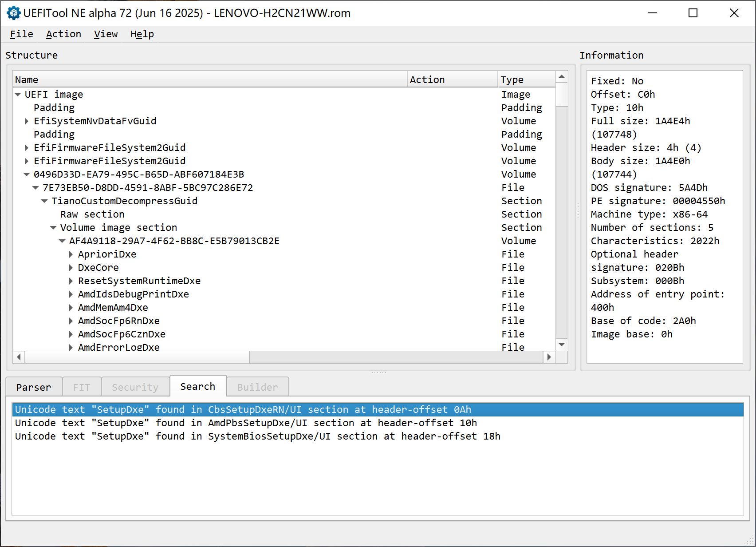Viewport: 756px width, 547px height.
Task: Select the AmdPbsSetupDxe search result
Action: click(378, 423)
